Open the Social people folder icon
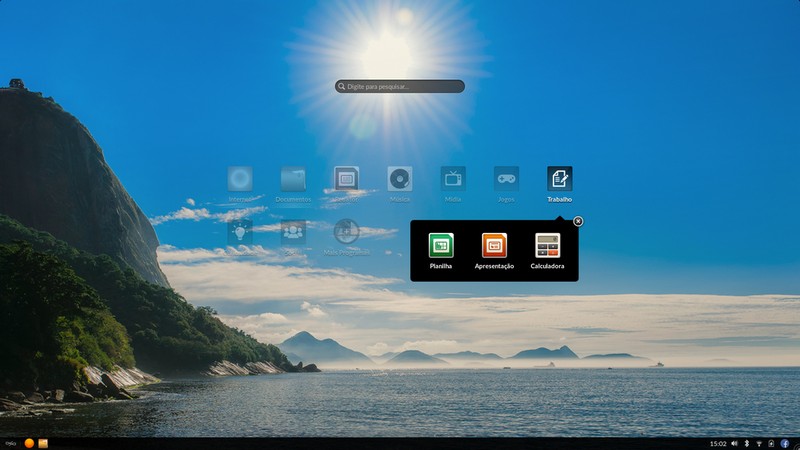Screen dimensions: 800x450 coord(293,232)
